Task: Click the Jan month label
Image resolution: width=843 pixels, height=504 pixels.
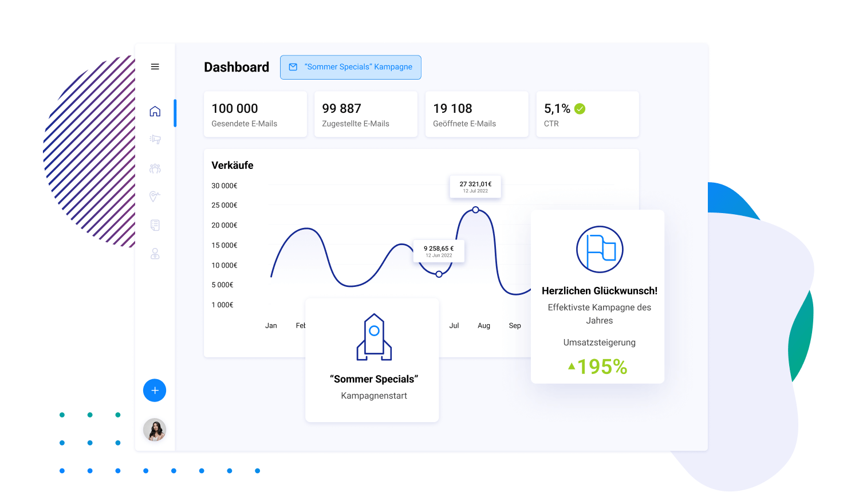Action: pyautogui.click(x=271, y=325)
